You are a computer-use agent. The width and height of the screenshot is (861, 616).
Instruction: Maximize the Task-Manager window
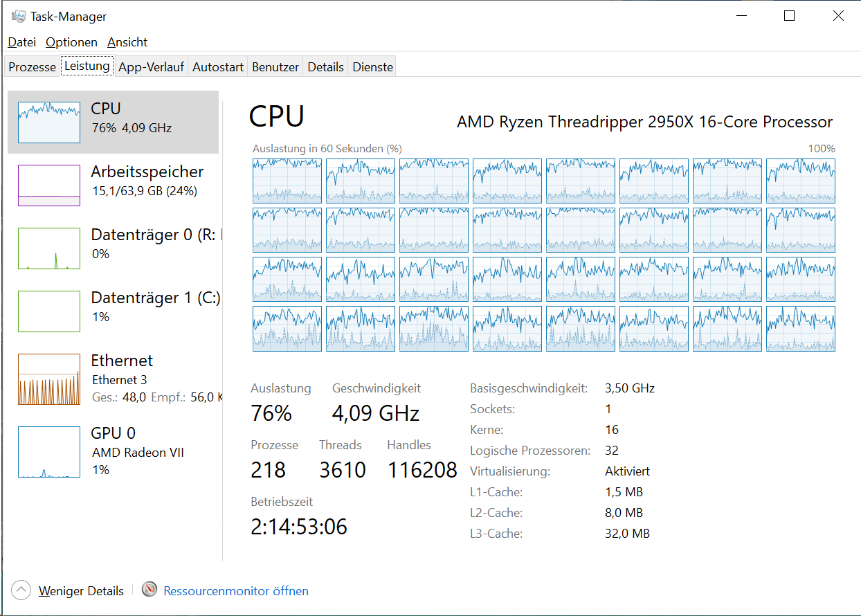tap(789, 16)
